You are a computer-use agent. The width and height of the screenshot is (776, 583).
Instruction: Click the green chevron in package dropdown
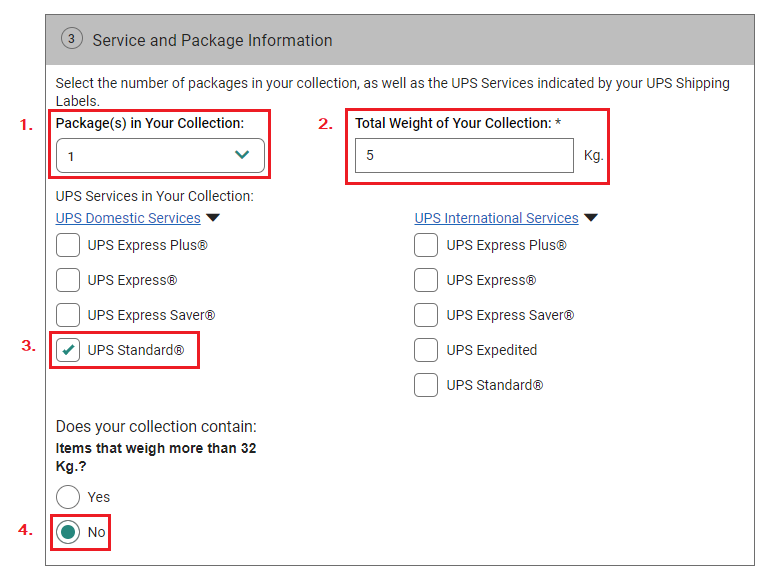pos(242,155)
